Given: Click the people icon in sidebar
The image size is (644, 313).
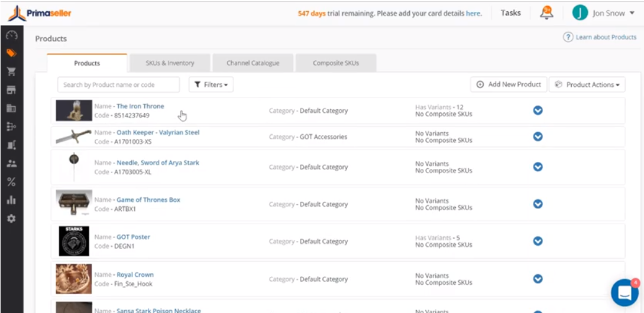Looking at the screenshot, I should [x=11, y=164].
